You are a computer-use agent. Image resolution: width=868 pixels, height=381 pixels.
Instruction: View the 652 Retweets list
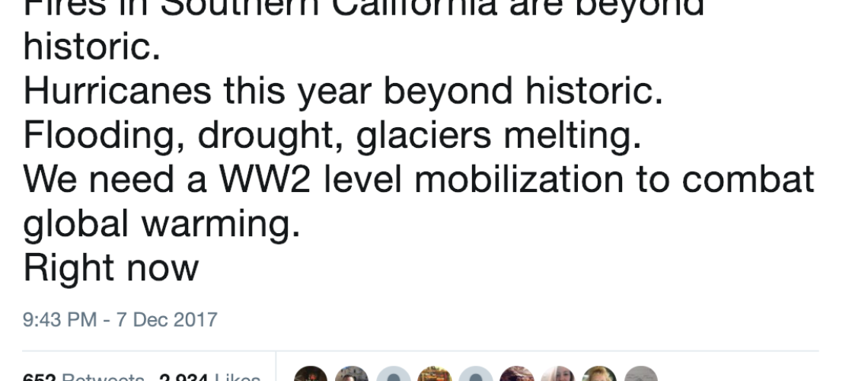click(x=84, y=377)
